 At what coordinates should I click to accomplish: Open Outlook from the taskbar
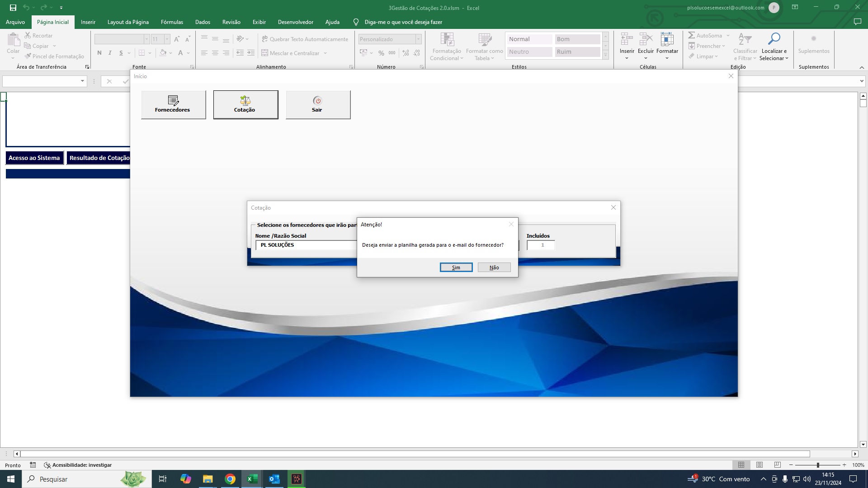pos(274,479)
